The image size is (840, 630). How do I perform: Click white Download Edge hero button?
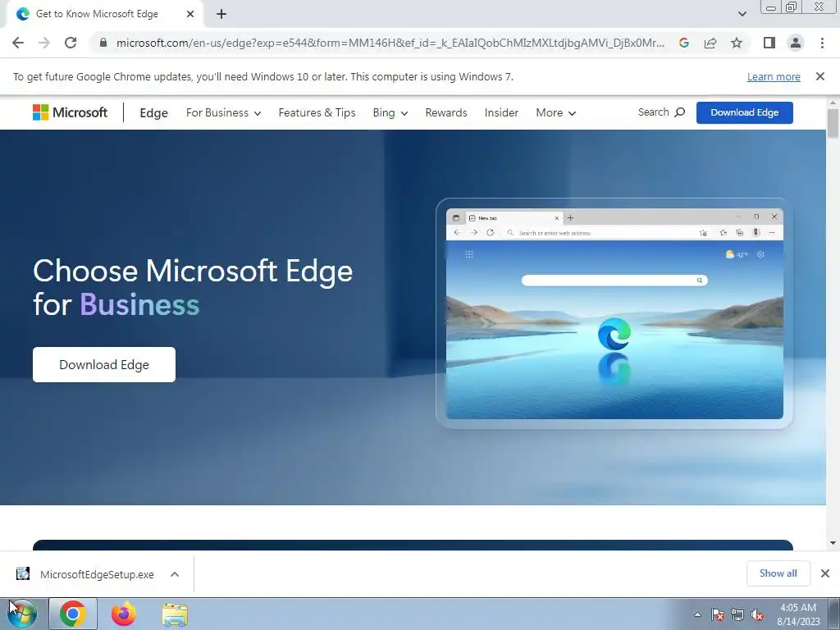(x=104, y=365)
